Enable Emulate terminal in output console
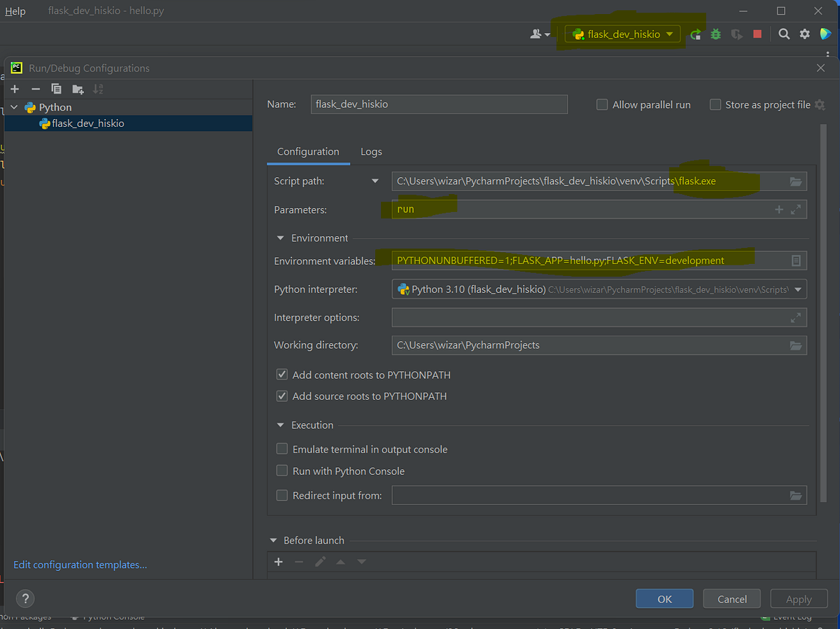 (282, 449)
